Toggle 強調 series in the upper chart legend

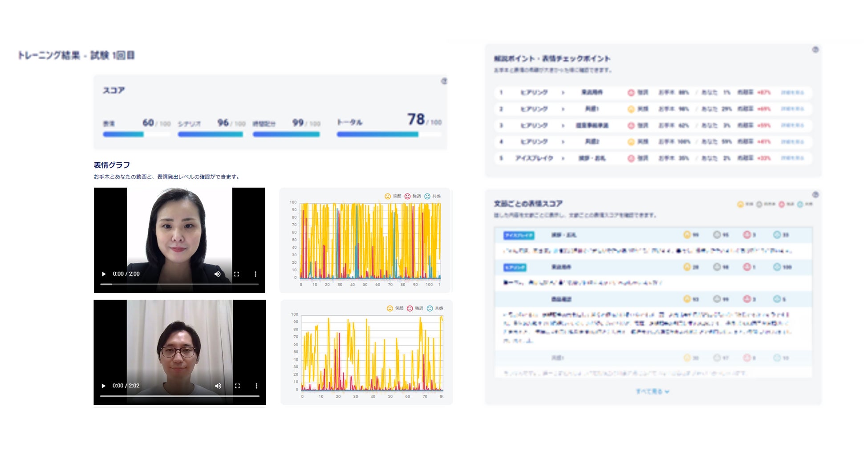[x=413, y=196]
